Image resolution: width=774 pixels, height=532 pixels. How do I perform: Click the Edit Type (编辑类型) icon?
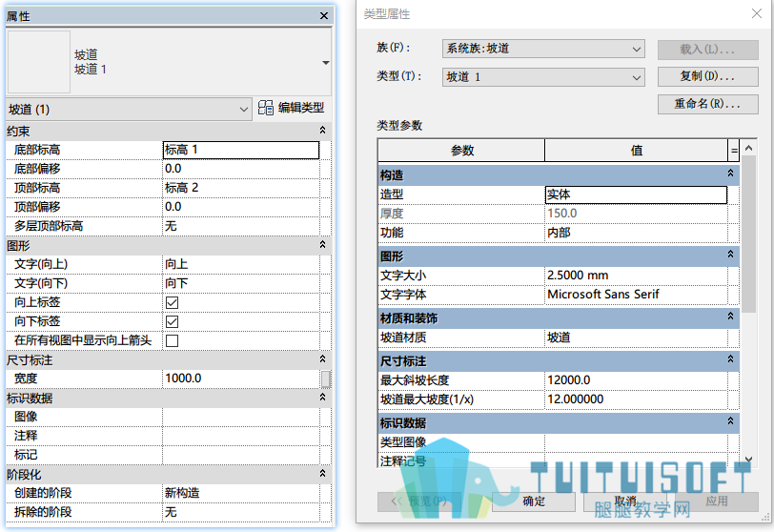tap(266, 108)
